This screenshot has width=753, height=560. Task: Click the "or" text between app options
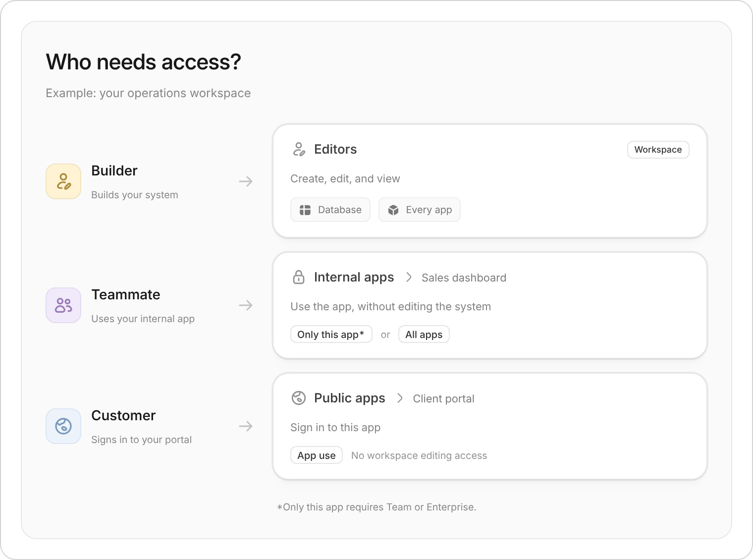pyautogui.click(x=385, y=335)
